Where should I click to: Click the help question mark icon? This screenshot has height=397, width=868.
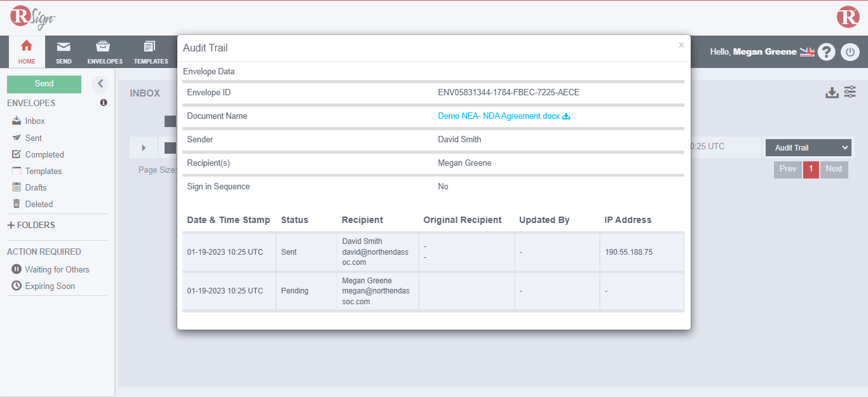(x=826, y=52)
